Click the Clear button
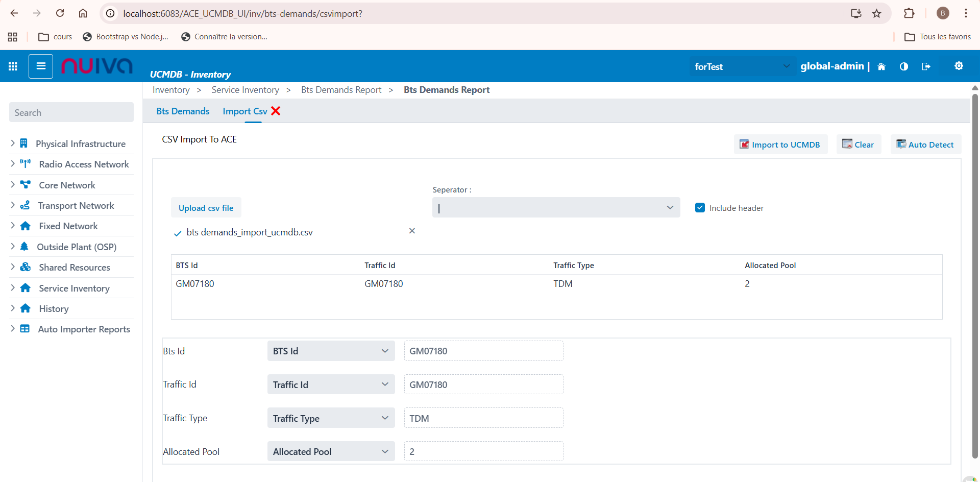The width and height of the screenshot is (980, 482). click(x=859, y=144)
